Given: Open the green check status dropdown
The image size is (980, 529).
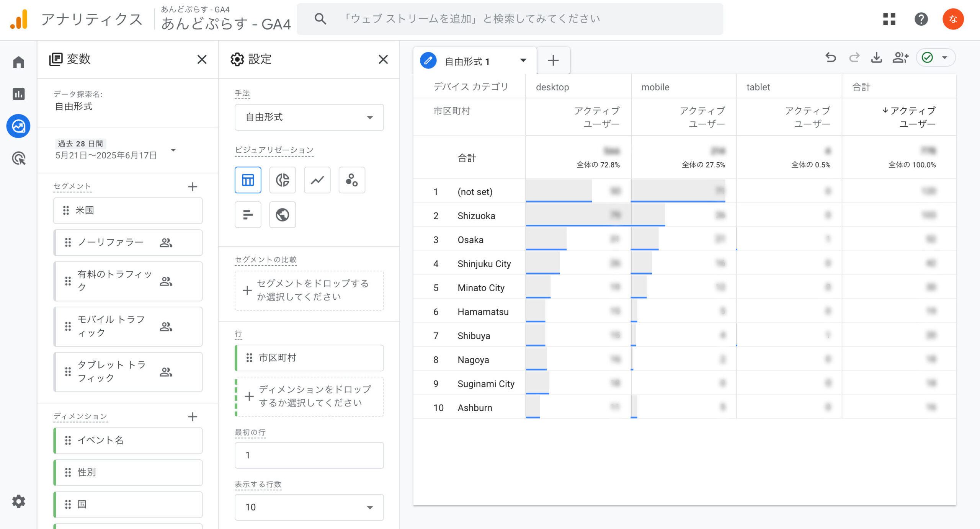Looking at the screenshot, I should click(936, 58).
